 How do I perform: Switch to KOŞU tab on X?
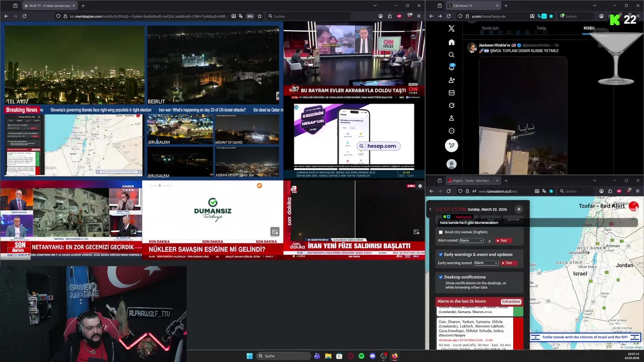pyautogui.click(x=589, y=28)
